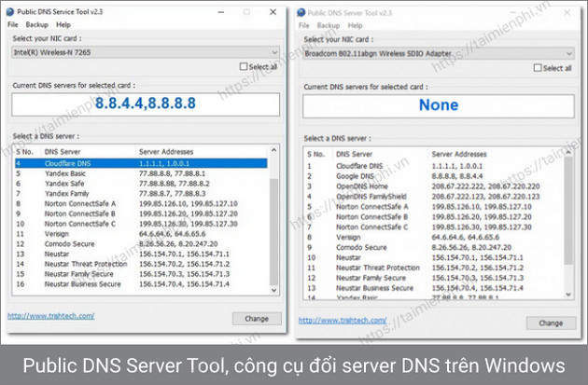Tick Select all checkbox in right window
The height and width of the screenshot is (385, 588).
click(538, 68)
